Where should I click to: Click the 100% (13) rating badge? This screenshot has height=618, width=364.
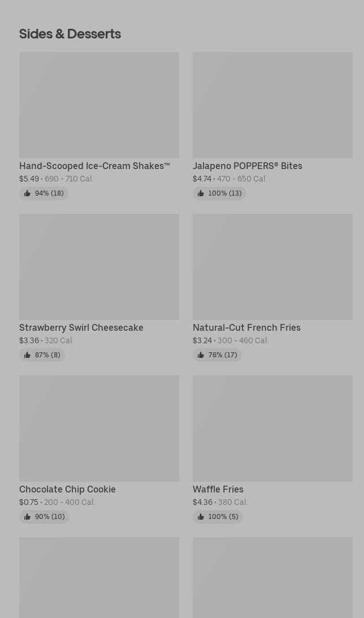click(219, 193)
